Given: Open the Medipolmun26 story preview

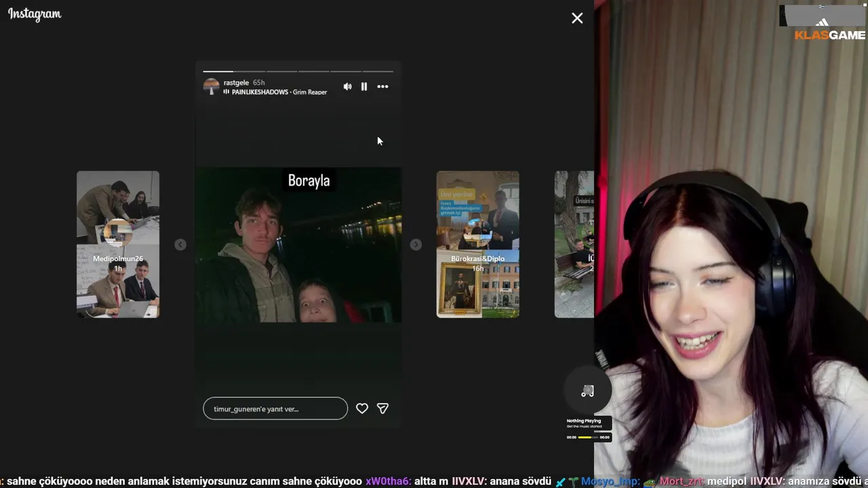Looking at the screenshot, I should point(118,244).
